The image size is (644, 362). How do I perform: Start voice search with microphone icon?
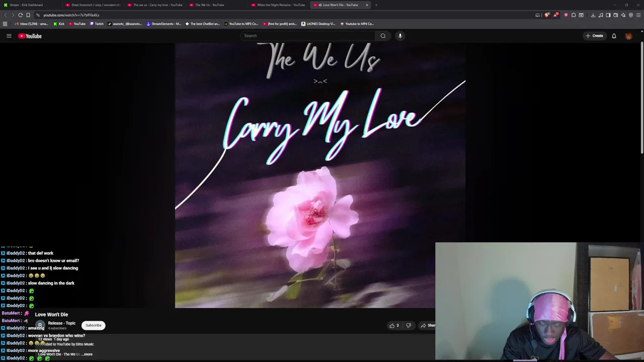coord(400,36)
